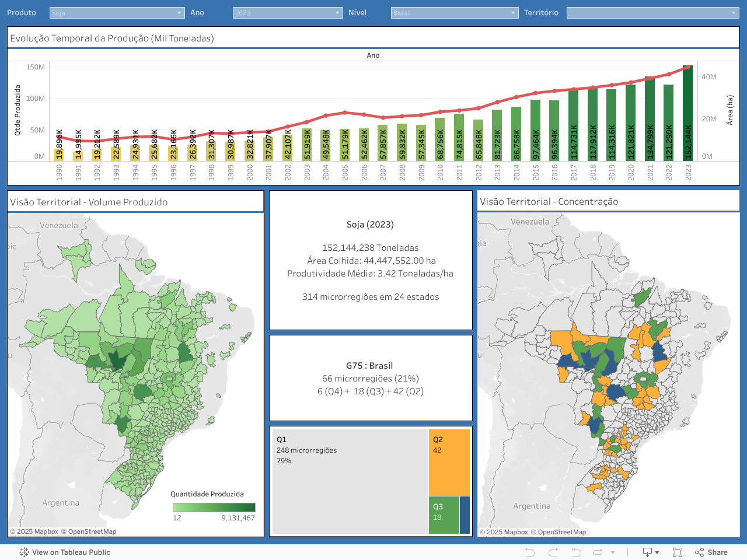Open the Produto dropdown showing Soja
The height and width of the screenshot is (560, 747).
click(x=117, y=13)
